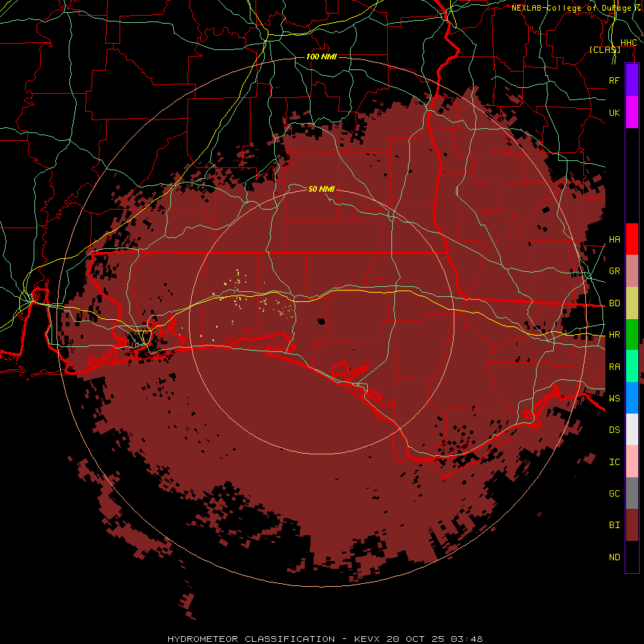Pick the blue WS legend swatch

(632, 398)
